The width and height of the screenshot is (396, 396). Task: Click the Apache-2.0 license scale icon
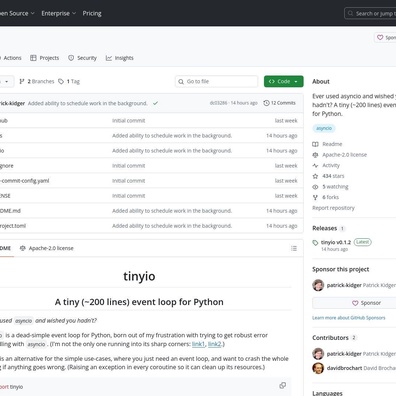(x=315, y=155)
